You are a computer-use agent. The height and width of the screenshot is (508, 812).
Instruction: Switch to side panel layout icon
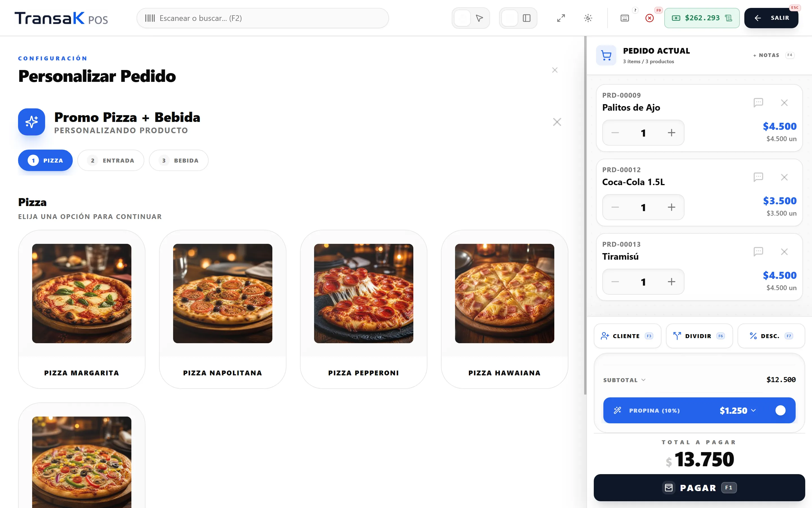click(526, 18)
